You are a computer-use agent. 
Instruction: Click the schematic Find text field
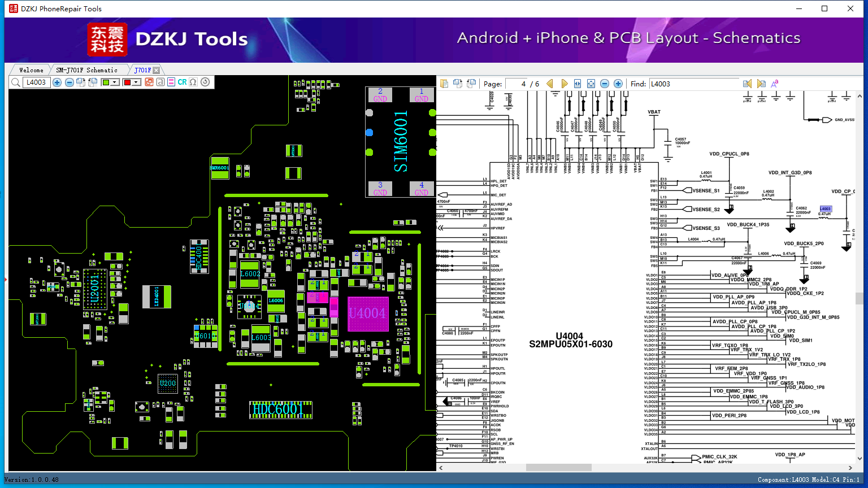(694, 84)
